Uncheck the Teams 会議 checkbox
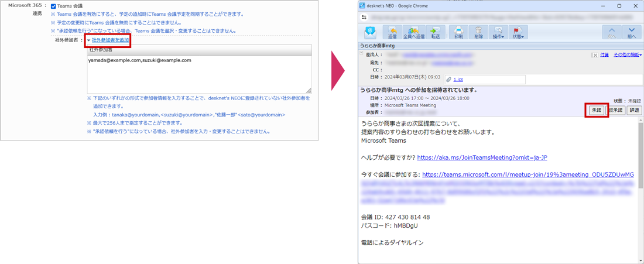The width and height of the screenshot is (644, 264). click(x=53, y=6)
